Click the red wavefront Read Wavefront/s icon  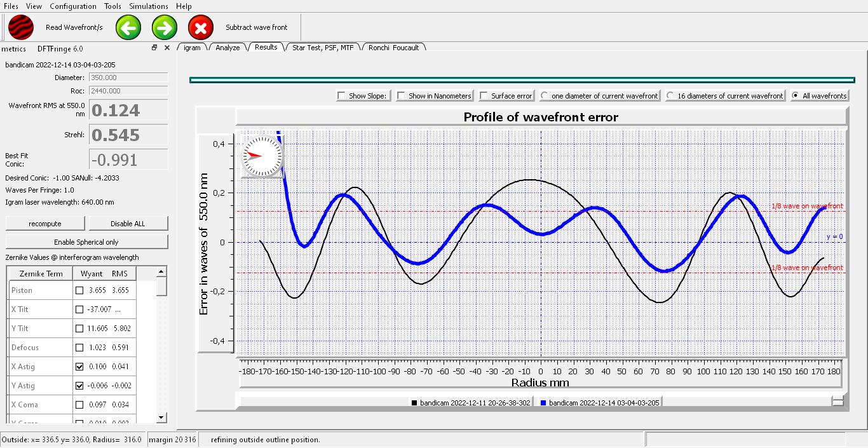click(21, 27)
